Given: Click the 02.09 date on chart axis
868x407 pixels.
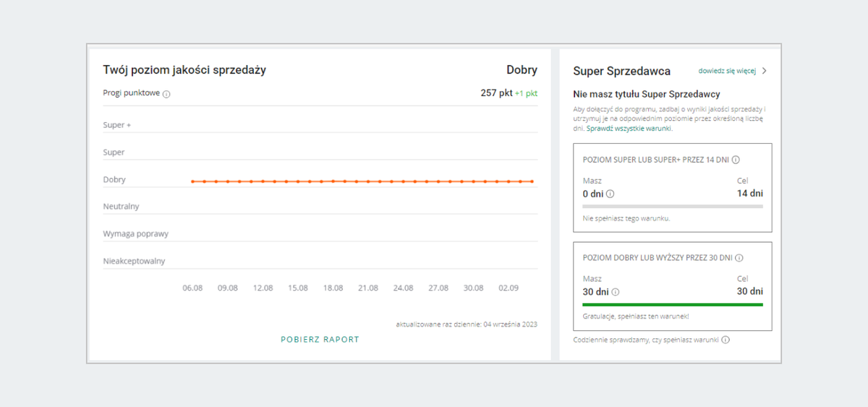Looking at the screenshot, I should click(509, 288).
